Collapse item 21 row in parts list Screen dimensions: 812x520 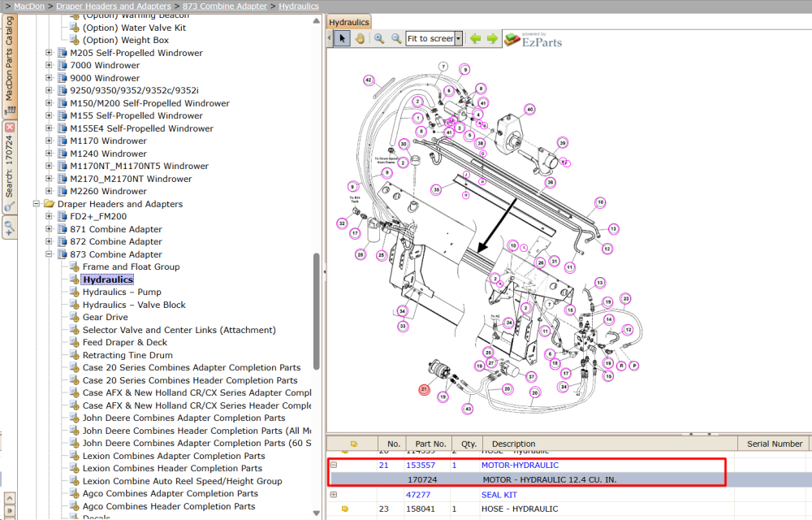(334, 465)
